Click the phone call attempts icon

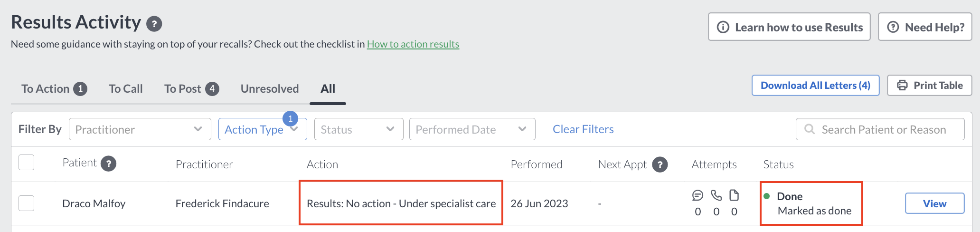[716, 195]
